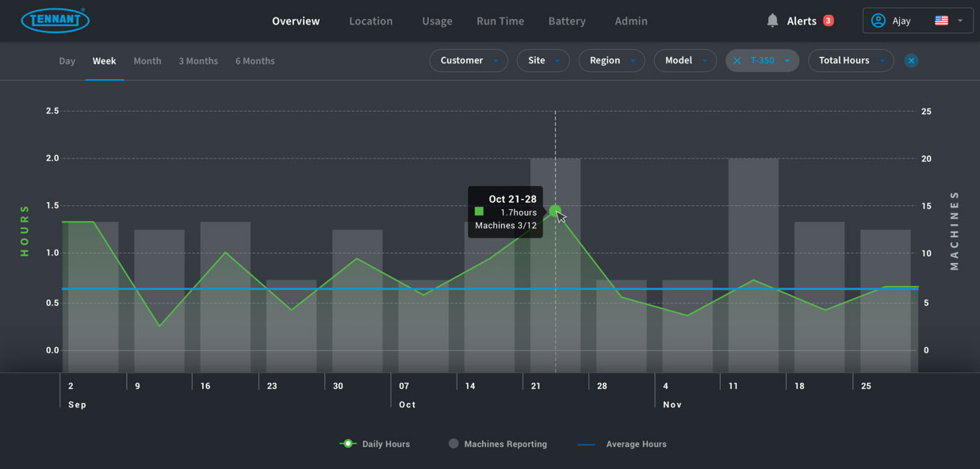The image size is (980, 469).
Task: Click the Oct 21 week axis label
Action: pos(536,387)
